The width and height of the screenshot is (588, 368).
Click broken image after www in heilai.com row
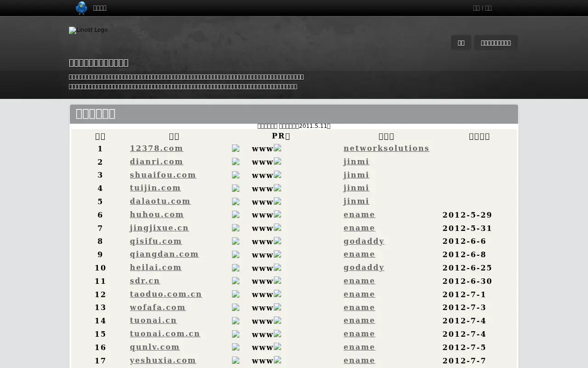277,267
